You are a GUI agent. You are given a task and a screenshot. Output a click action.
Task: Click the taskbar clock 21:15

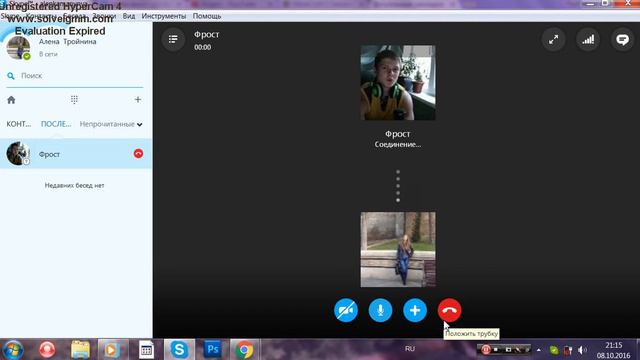click(613, 345)
